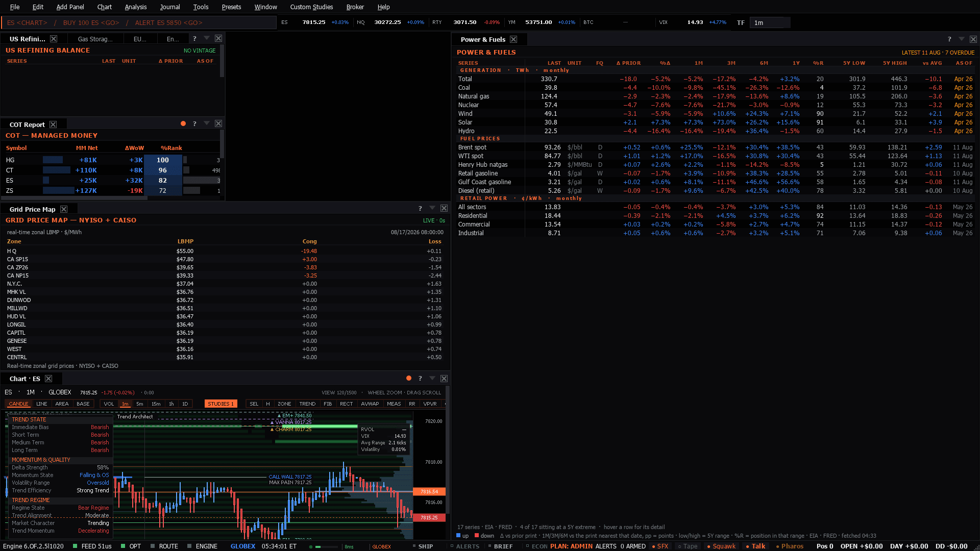Switch to the Gas Storage tab
Image resolution: width=980 pixels, height=551 pixels.
(x=95, y=39)
